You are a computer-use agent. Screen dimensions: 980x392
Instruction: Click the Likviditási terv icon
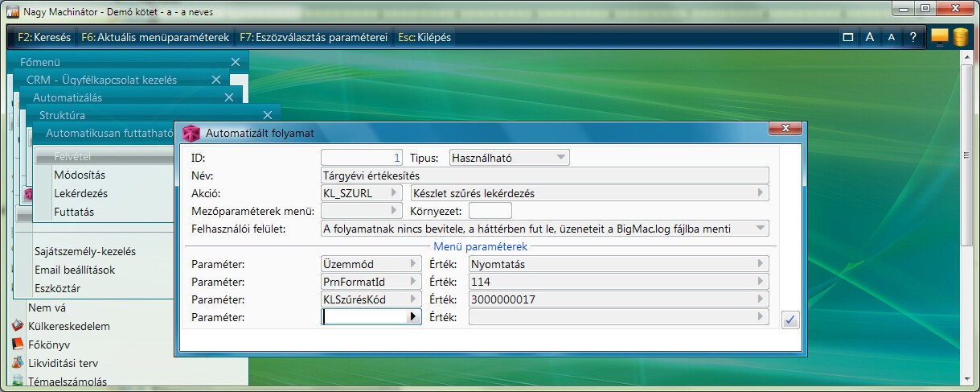(x=17, y=363)
